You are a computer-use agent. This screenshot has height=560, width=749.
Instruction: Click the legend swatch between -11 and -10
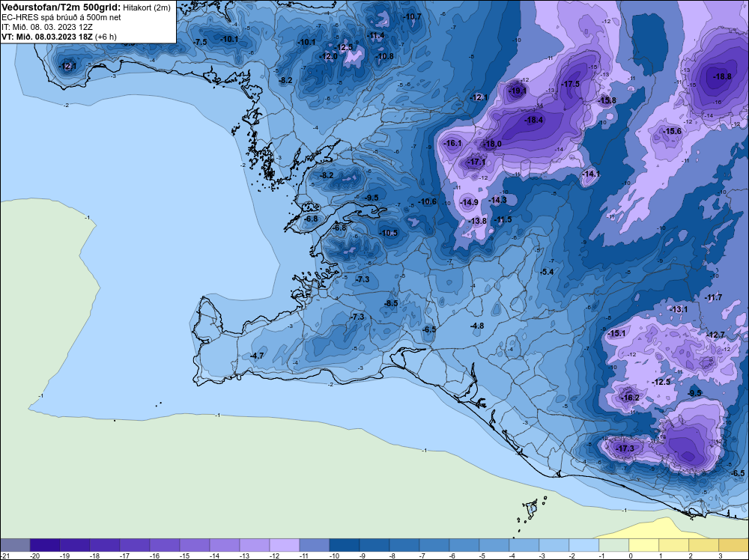[315, 545]
